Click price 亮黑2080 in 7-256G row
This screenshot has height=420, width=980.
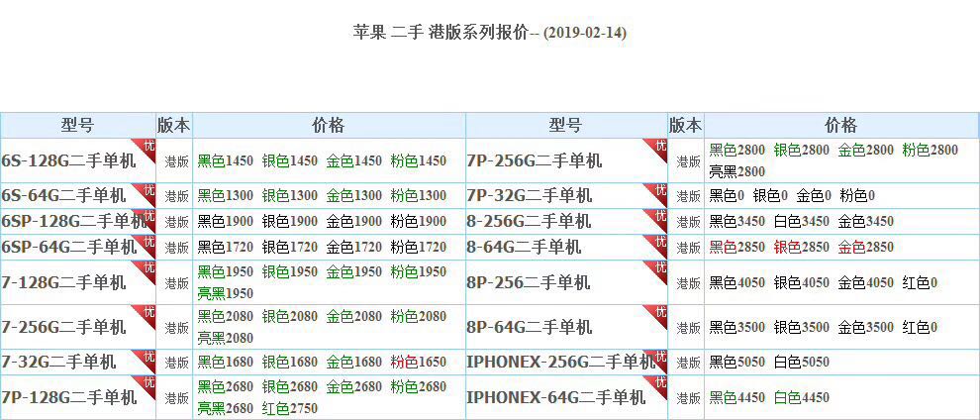pos(226,338)
